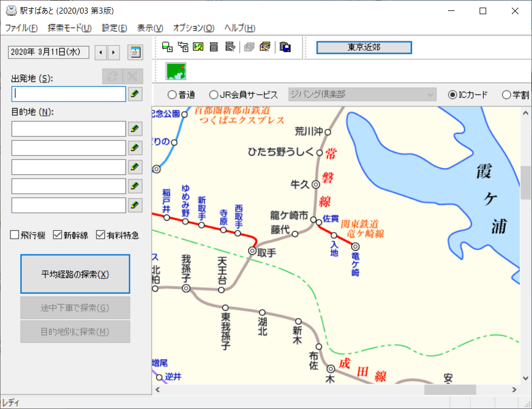
Task: Click the 途中下車で探索(G) button
Action: (75, 308)
